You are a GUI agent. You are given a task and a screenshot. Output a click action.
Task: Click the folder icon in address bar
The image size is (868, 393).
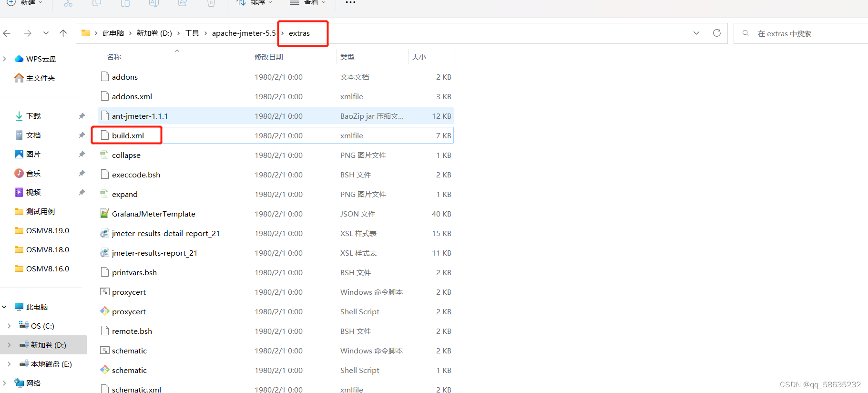click(86, 33)
